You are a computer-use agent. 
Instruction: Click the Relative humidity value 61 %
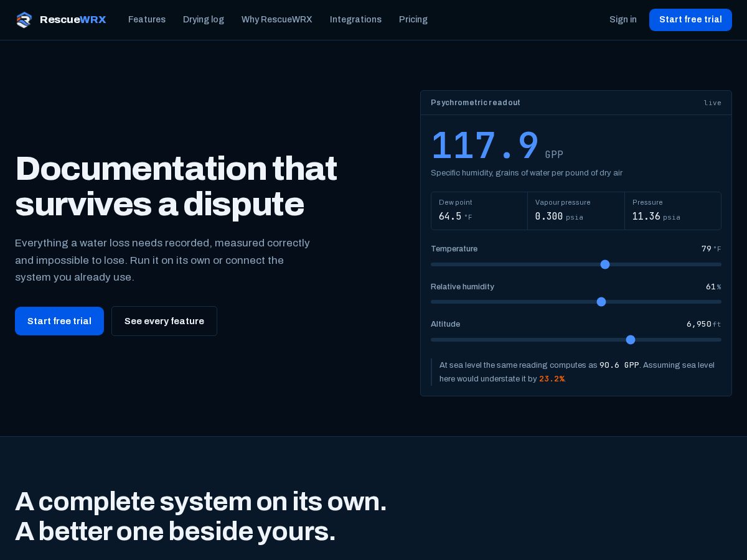[x=713, y=287]
